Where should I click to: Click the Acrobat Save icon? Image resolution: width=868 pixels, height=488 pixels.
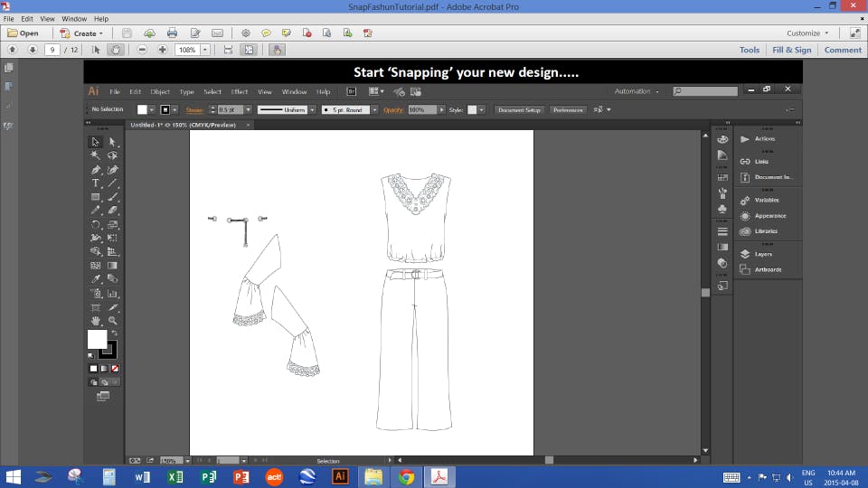click(x=127, y=33)
